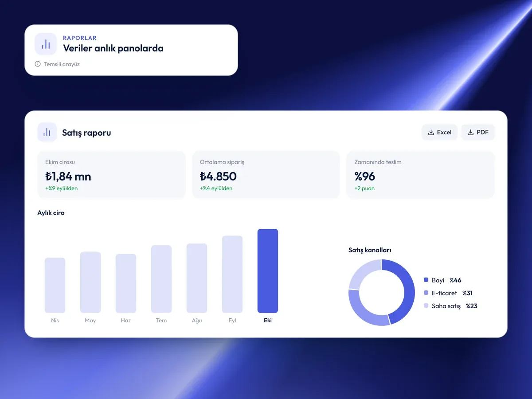The image size is (532, 399).
Task: Click the download icon on the PDF button
Action: 470,133
